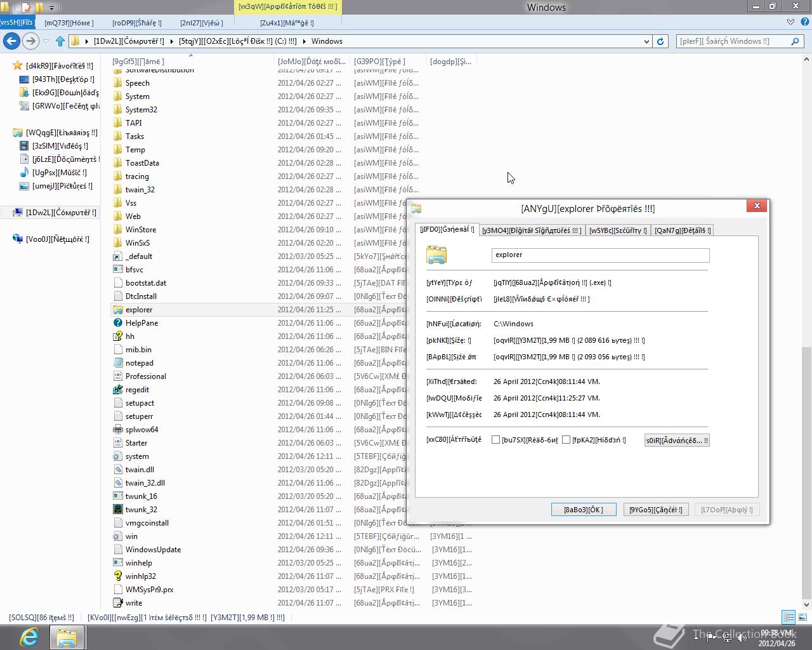Image resolution: width=812 pixels, height=650 pixels.
Task: Click the search magnifier icon
Action: click(795, 41)
